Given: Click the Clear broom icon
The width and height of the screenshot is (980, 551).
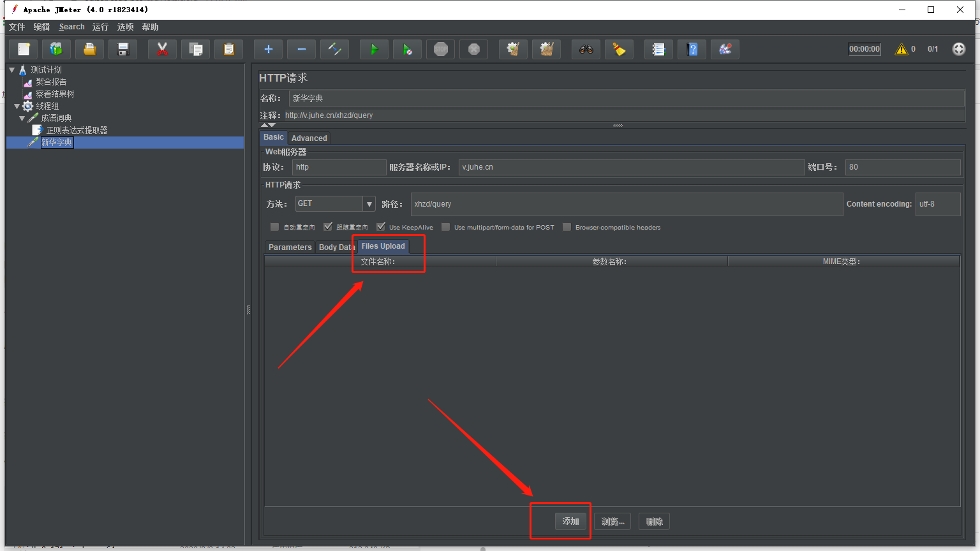Looking at the screenshot, I should (513, 49).
